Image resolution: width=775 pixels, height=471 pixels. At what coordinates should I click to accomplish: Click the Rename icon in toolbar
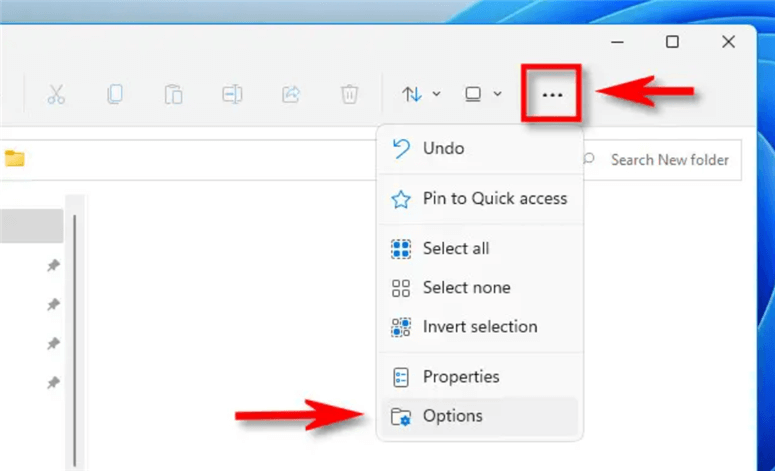tap(232, 94)
